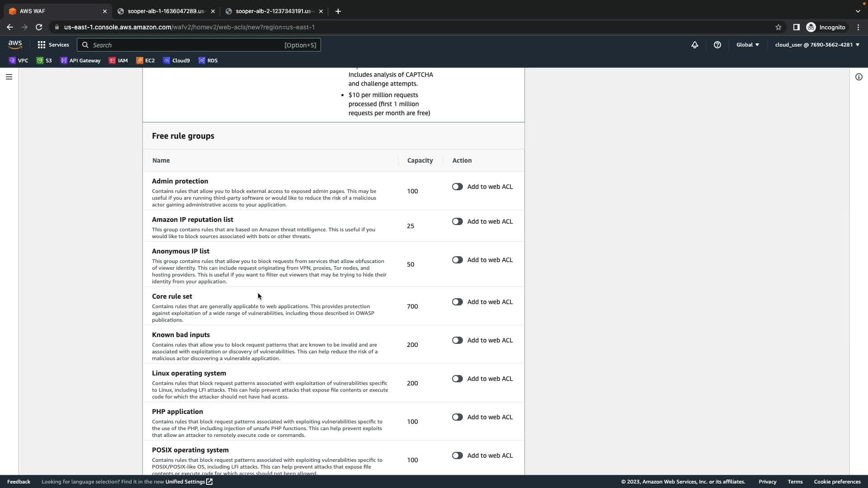Open the EC2 shortcut in favorites bar
This screenshot has width=868, height=488.
146,61
